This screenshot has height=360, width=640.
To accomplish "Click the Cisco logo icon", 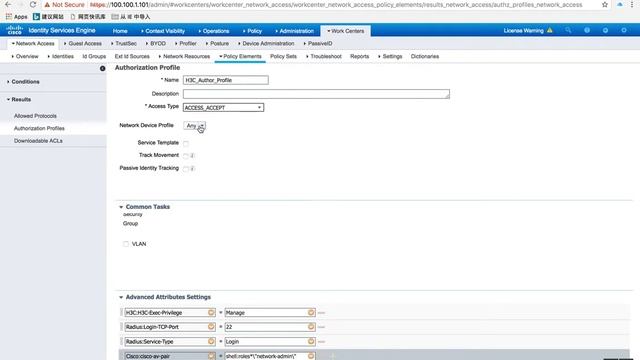I will (14, 30).
